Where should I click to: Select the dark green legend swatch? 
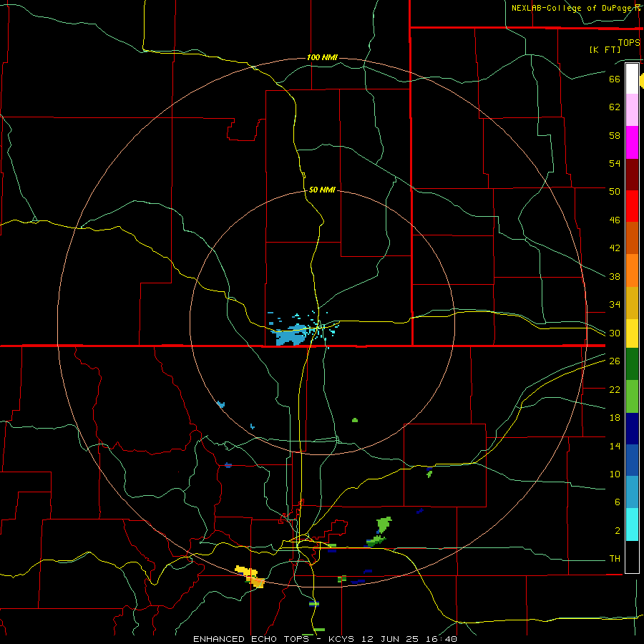tap(632, 364)
